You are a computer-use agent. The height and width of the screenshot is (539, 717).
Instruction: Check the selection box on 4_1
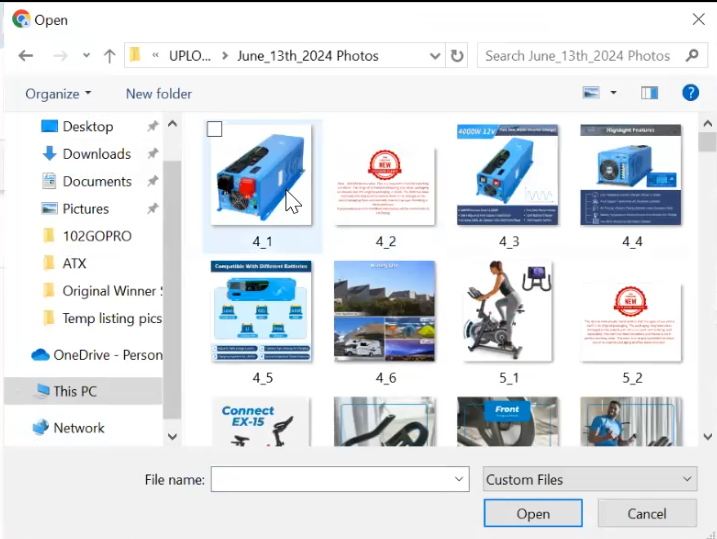pyautogui.click(x=215, y=129)
